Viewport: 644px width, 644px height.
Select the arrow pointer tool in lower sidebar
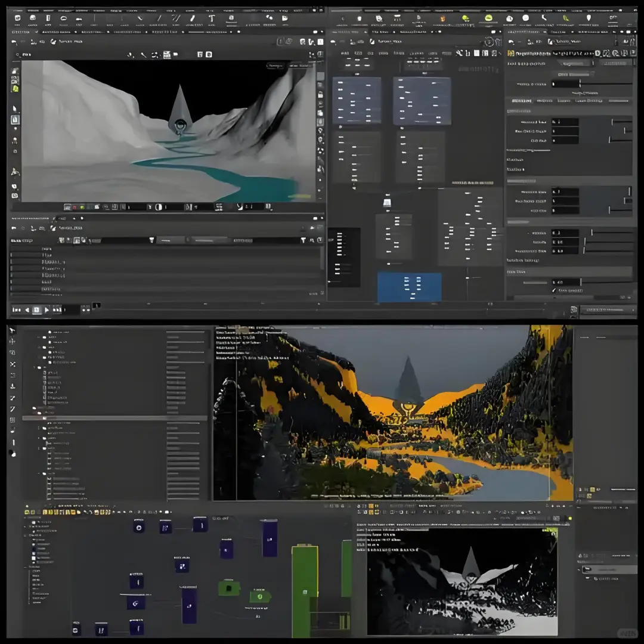tap(13, 330)
